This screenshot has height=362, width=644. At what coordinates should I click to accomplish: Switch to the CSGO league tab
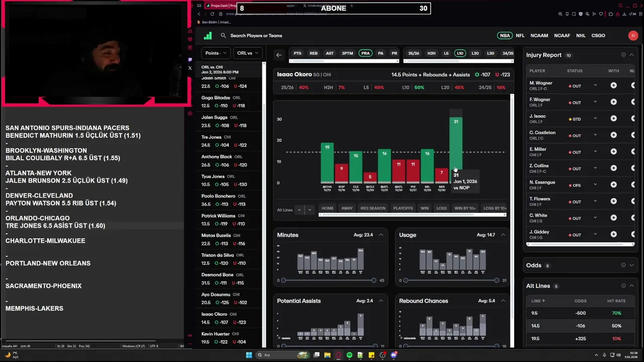[598, 36]
